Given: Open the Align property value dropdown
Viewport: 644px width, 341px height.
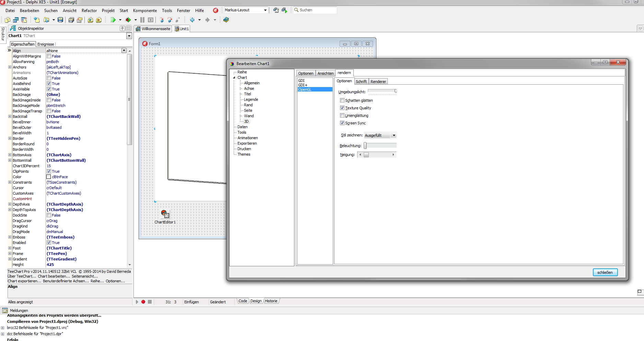Looking at the screenshot, I should (124, 51).
